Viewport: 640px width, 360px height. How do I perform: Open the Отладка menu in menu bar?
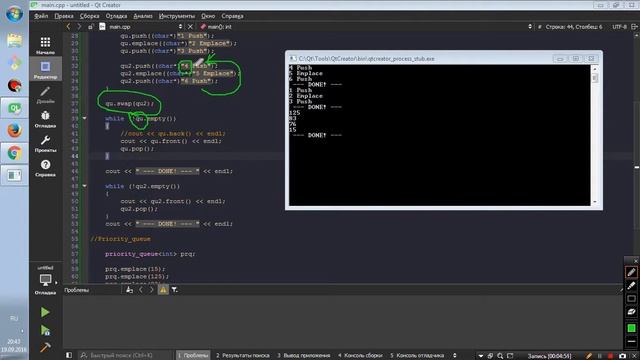pyautogui.click(x=116, y=16)
